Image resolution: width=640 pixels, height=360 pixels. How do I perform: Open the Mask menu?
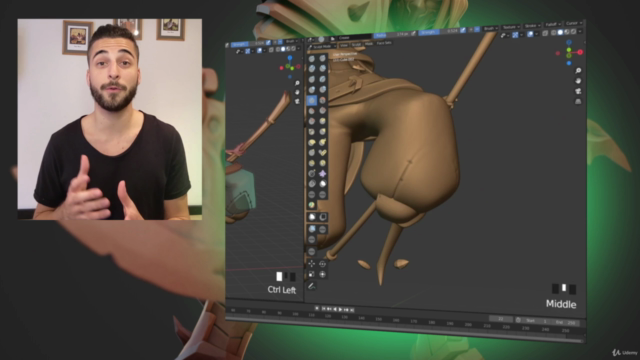pos(369,44)
